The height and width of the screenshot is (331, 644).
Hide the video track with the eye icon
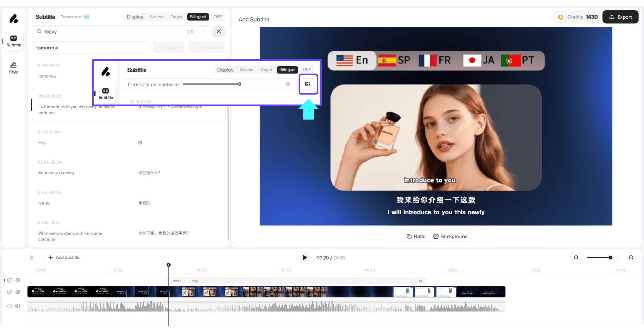(x=18, y=292)
